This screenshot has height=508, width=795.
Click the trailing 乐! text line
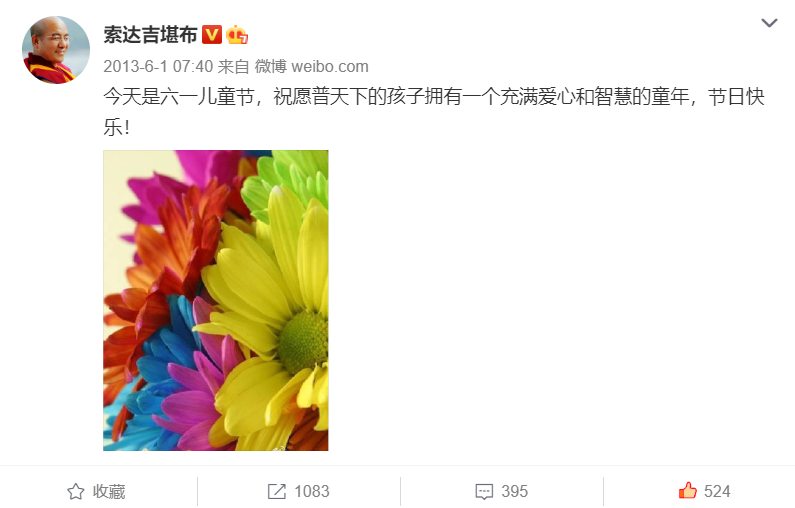tap(117, 127)
